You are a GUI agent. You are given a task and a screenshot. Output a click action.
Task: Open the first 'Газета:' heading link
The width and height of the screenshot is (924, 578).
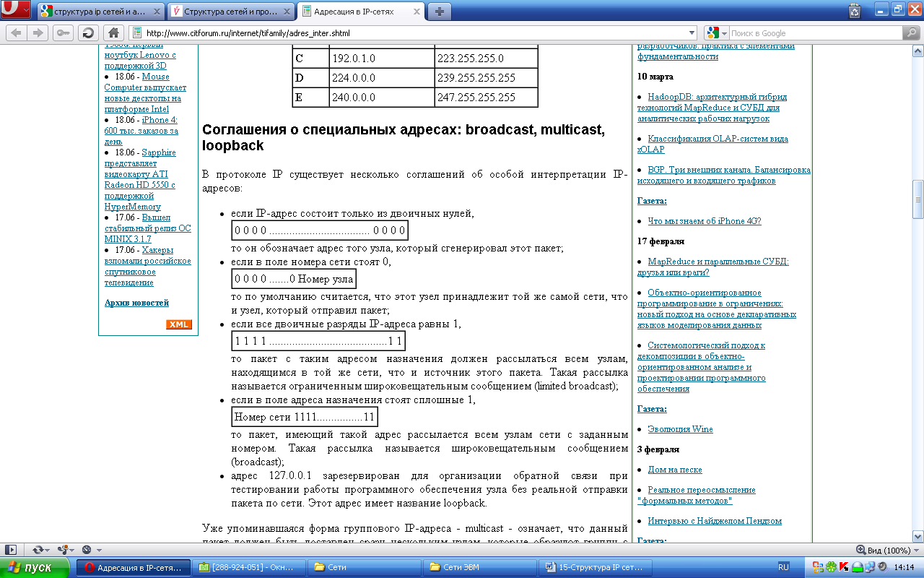(652, 201)
